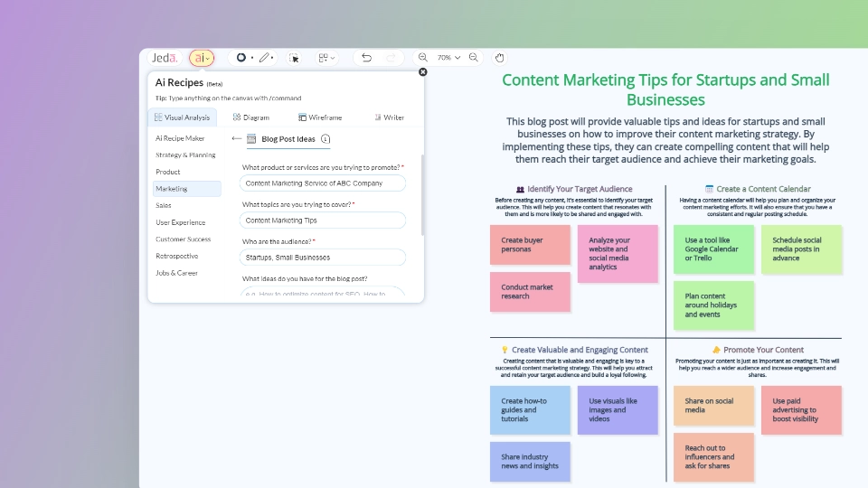This screenshot has height=488, width=868.
Task: Redo the last action
Action: click(391, 58)
